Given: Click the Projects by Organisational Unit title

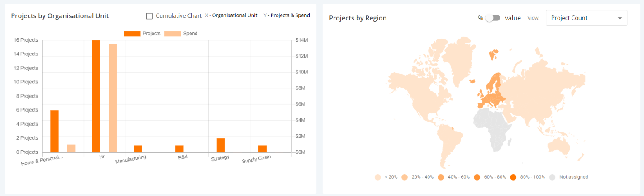Looking at the screenshot, I should point(60,16).
